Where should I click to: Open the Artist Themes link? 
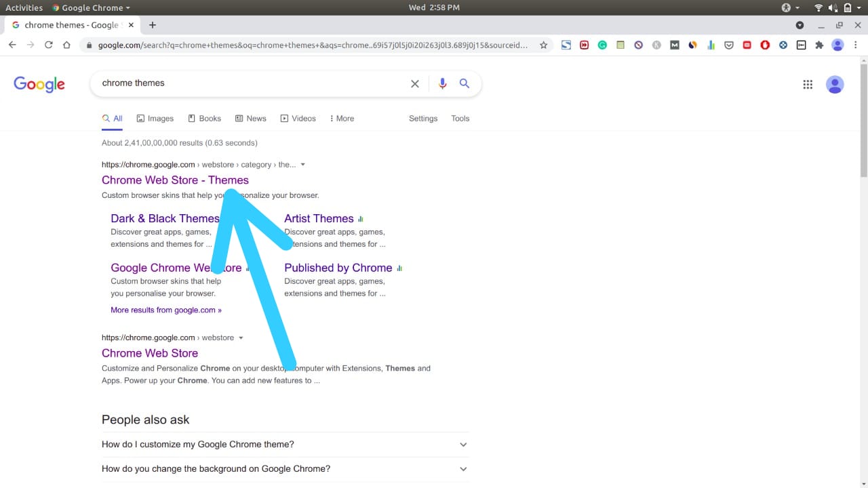[x=319, y=218]
